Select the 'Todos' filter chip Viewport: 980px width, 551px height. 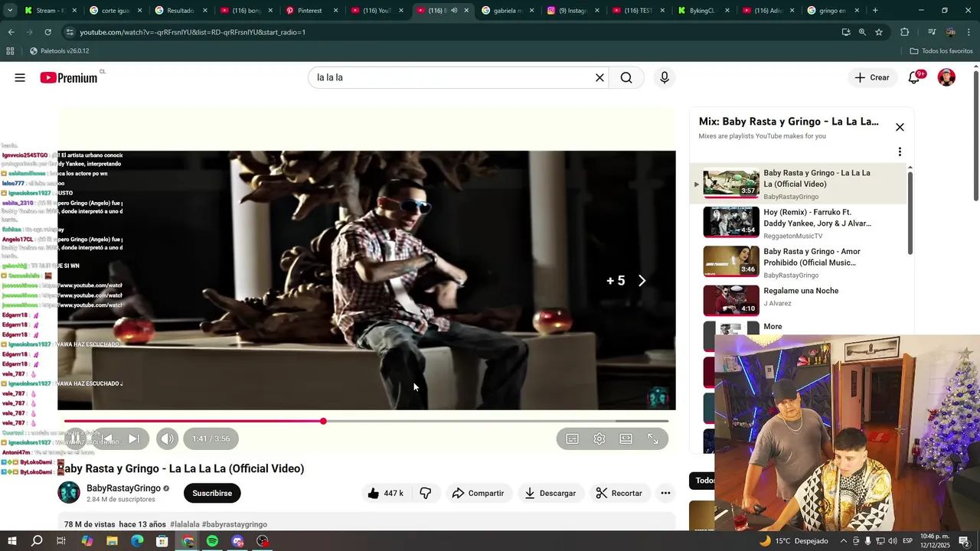(703, 481)
